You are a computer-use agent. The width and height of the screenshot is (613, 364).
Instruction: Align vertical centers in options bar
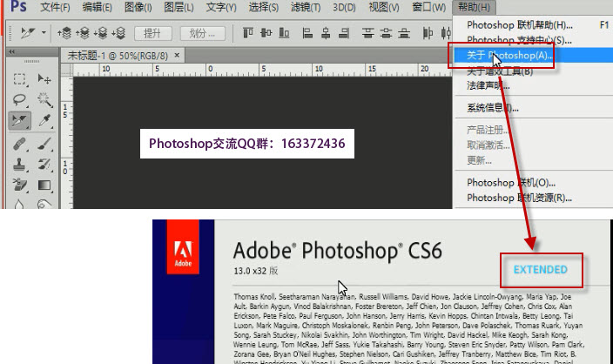tap(266, 33)
